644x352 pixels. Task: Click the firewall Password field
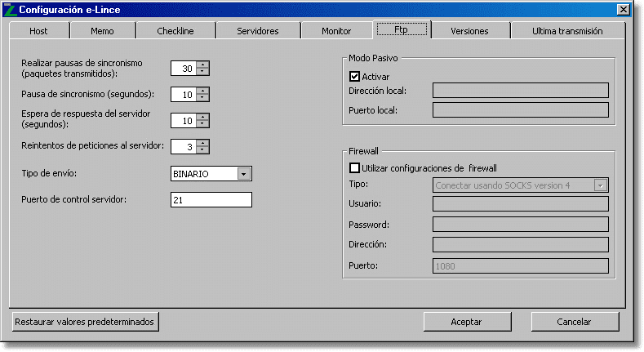pyautogui.click(x=521, y=225)
